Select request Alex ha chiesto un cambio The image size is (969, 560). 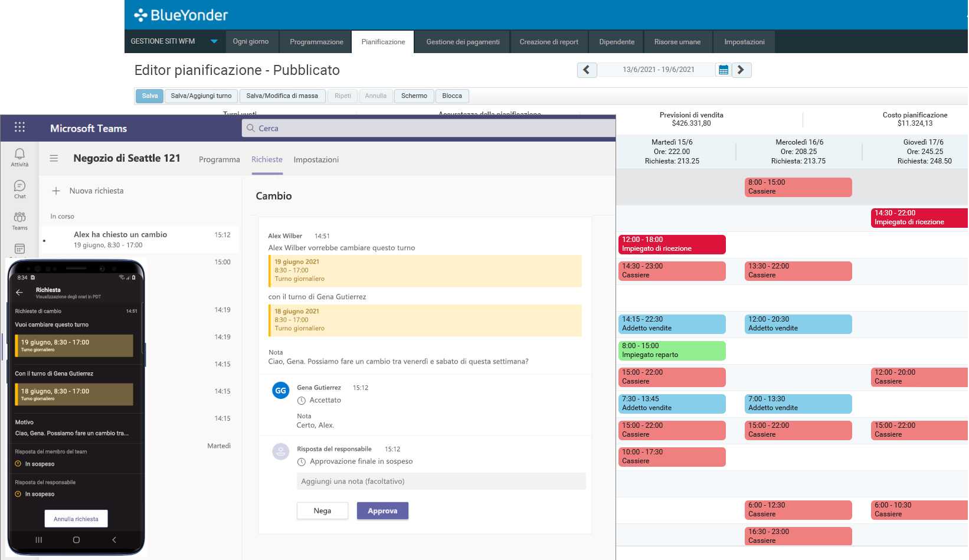coord(140,240)
